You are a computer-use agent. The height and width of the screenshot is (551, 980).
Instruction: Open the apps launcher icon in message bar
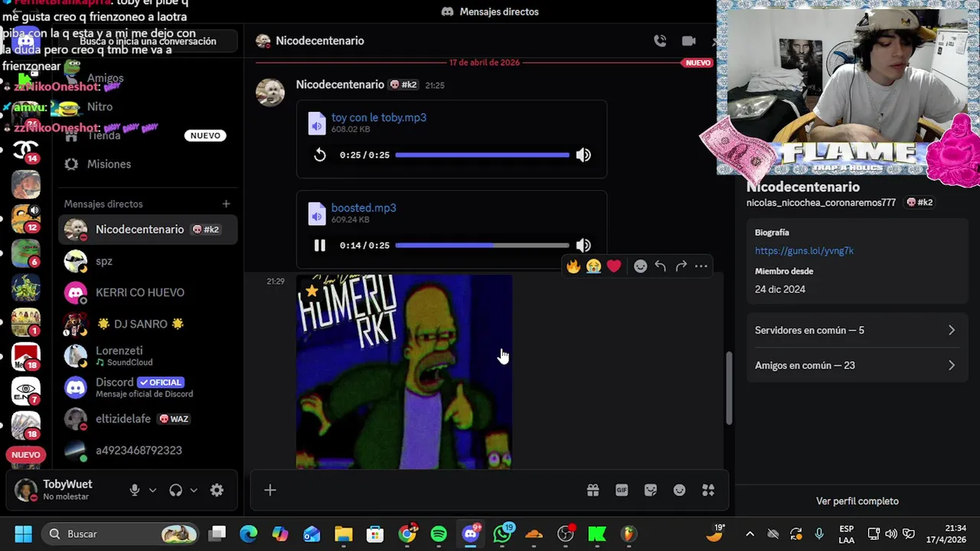click(x=708, y=491)
